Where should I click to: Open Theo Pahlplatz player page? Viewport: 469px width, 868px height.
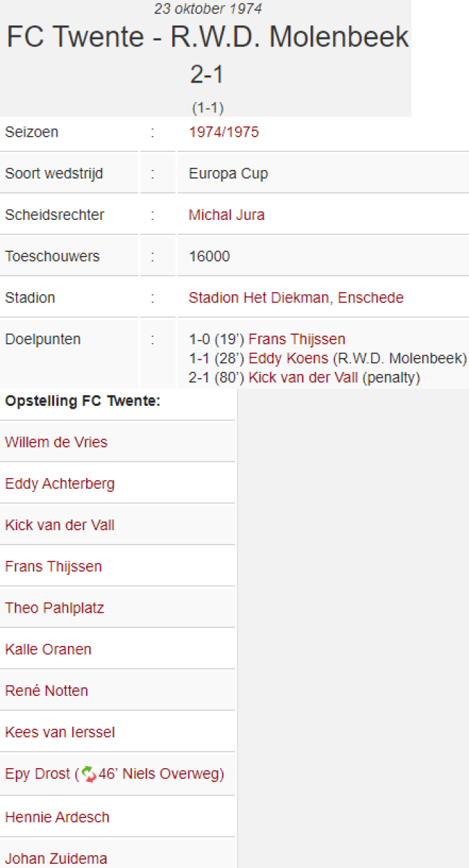point(54,608)
